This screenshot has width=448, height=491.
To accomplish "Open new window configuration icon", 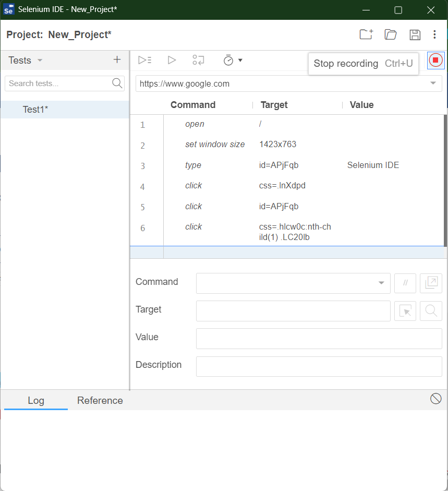I will coord(431,283).
